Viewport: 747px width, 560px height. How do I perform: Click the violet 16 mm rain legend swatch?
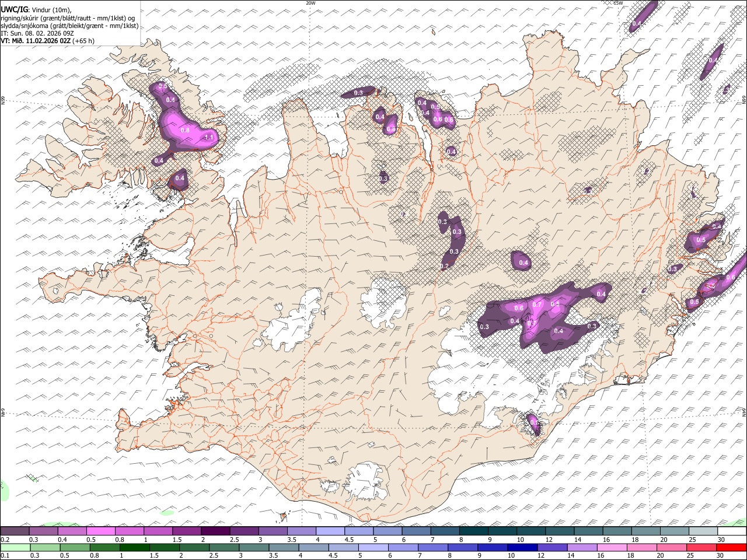click(582, 547)
